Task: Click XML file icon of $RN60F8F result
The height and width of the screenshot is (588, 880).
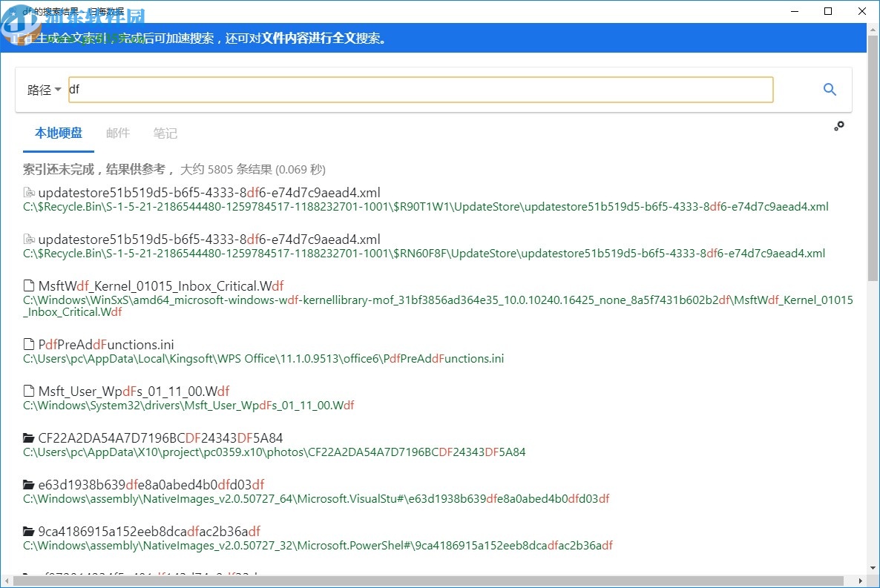Action: 29,239
